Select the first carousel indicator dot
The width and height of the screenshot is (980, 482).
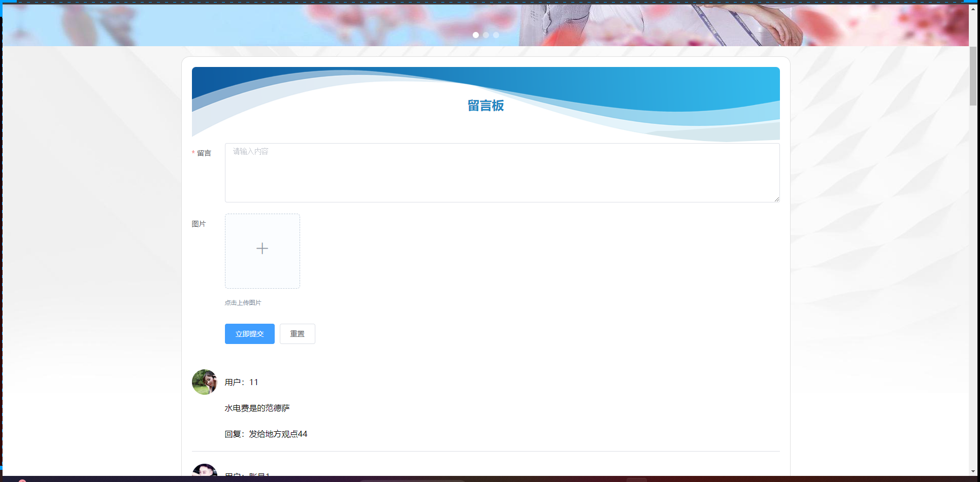476,35
